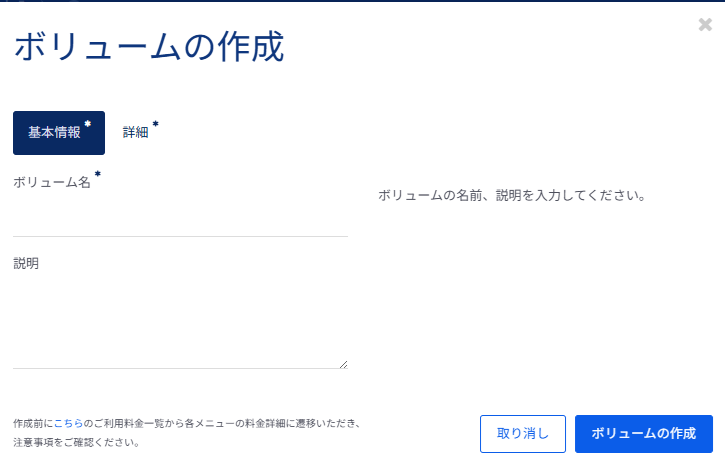Click the 説明 textarea resize handle
Screen dimensions: 725x464
(x=343, y=364)
